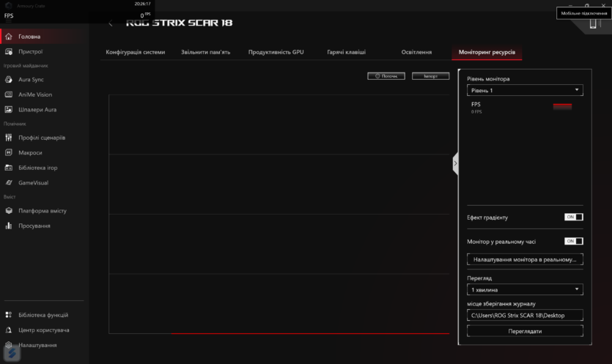Open the Платформа вмісту layers icon
This screenshot has height=364, width=612.
9,211
